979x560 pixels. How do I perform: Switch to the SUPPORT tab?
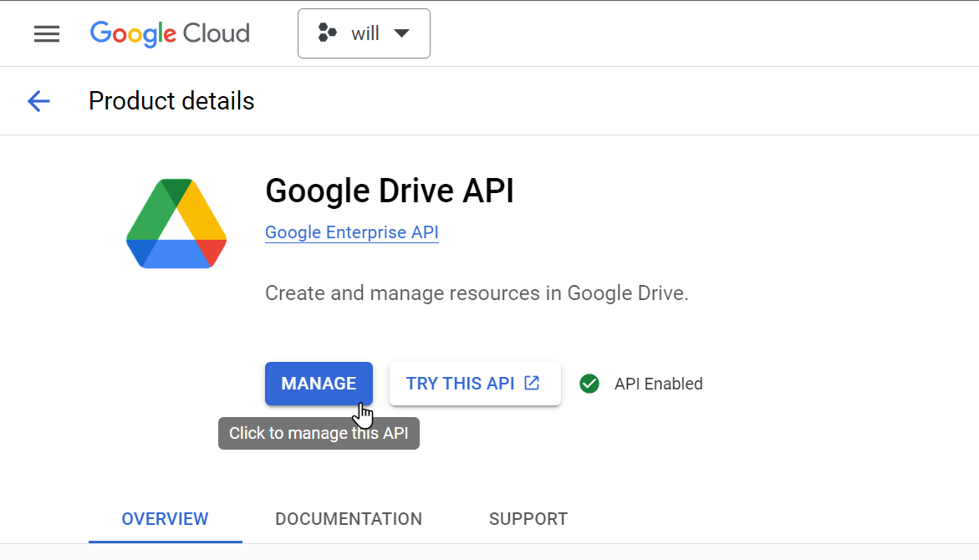(x=528, y=519)
